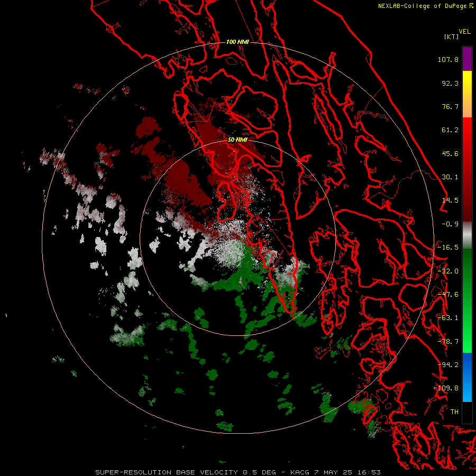The image size is (476, 476).
Task: Click the Super-Resolution Base Velocity caption
Action: (237, 472)
